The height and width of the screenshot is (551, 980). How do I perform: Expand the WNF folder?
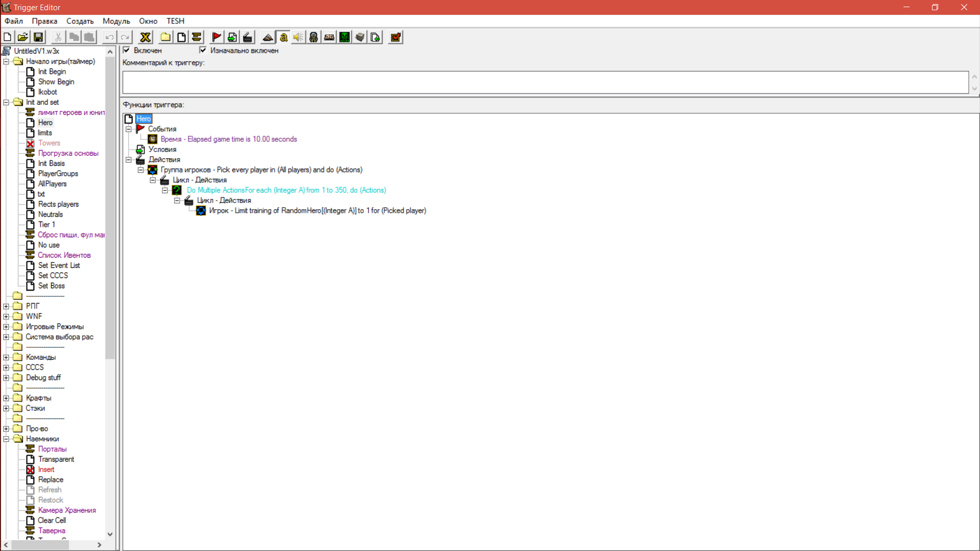click(6, 316)
